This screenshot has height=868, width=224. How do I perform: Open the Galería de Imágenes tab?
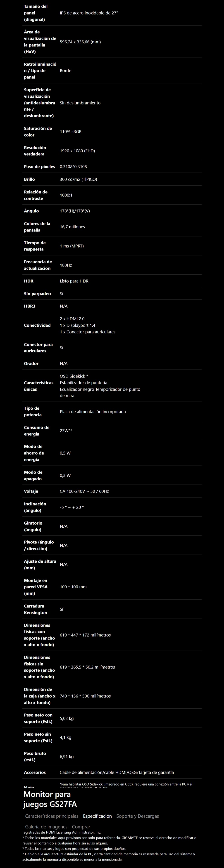(x=46, y=826)
